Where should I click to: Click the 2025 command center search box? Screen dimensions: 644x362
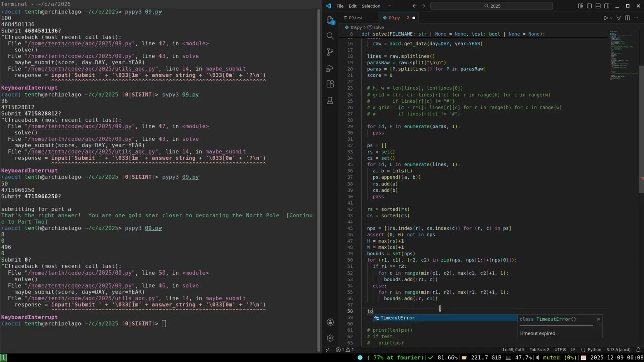[492, 6]
